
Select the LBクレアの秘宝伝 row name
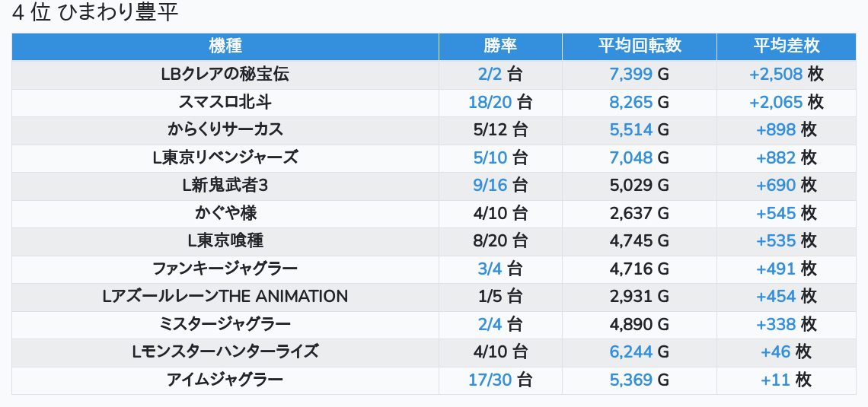[225, 74]
